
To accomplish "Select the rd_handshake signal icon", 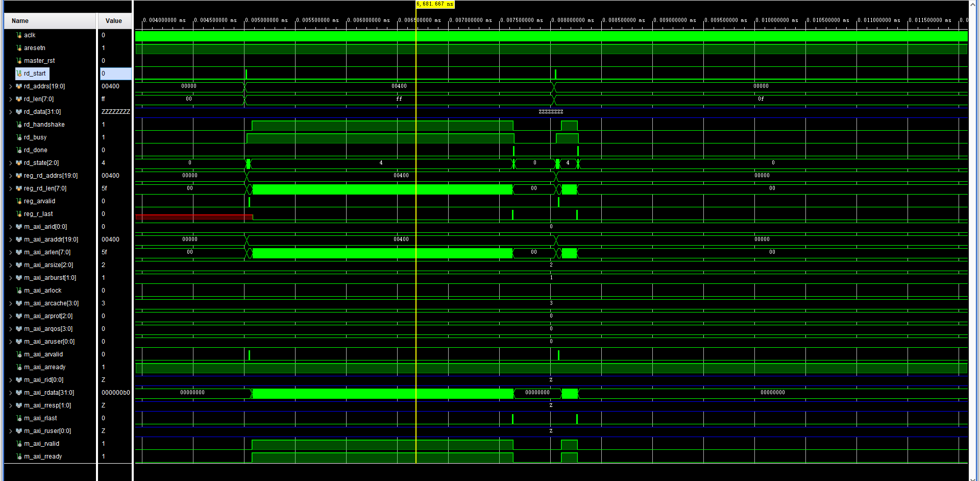I will click(x=18, y=125).
